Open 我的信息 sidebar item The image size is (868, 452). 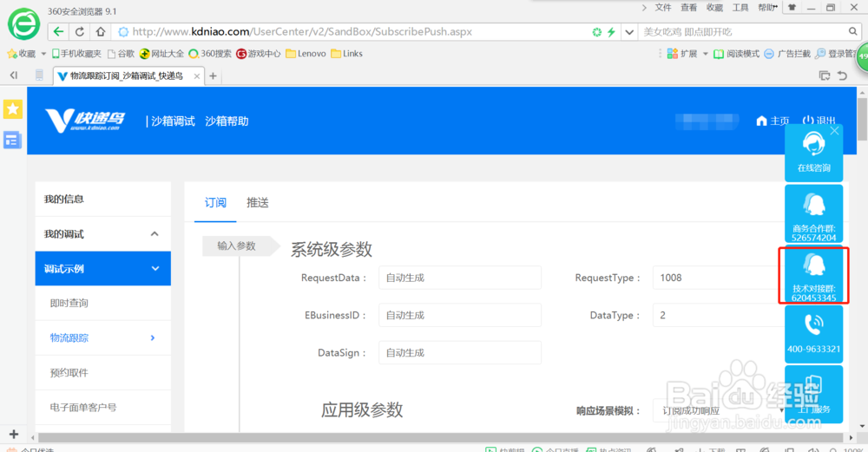(x=103, y=200)
